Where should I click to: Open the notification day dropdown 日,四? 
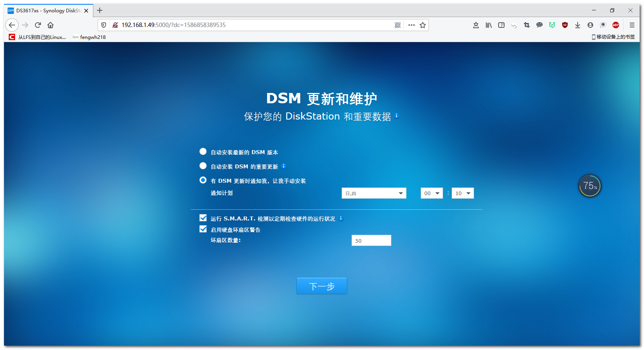pos(374,193)
